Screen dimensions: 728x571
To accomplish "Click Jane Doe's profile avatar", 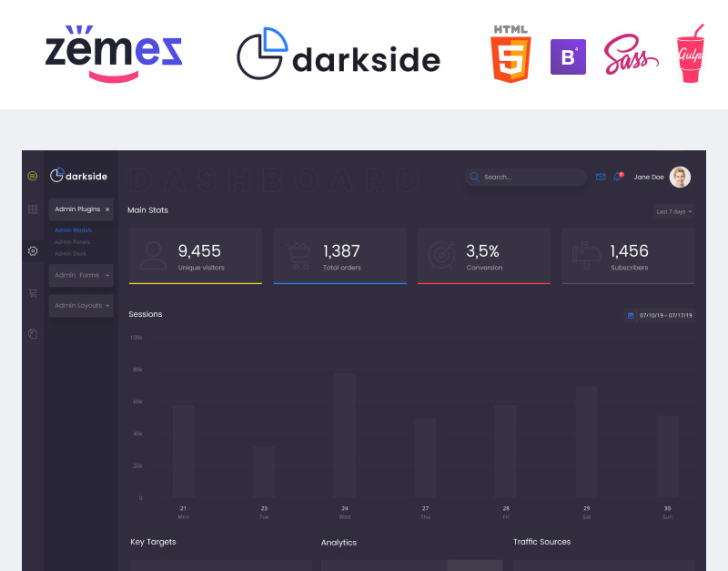I will 680,177.
